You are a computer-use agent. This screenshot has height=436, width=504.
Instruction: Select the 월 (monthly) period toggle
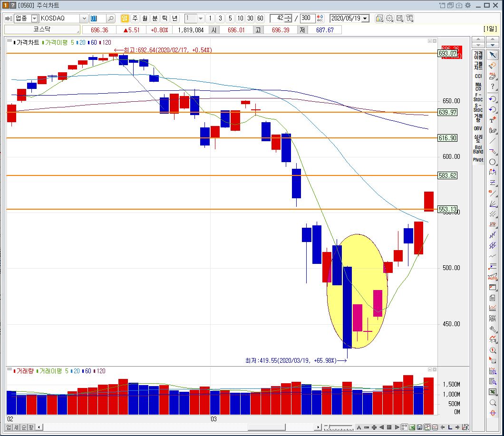(145, 19)
